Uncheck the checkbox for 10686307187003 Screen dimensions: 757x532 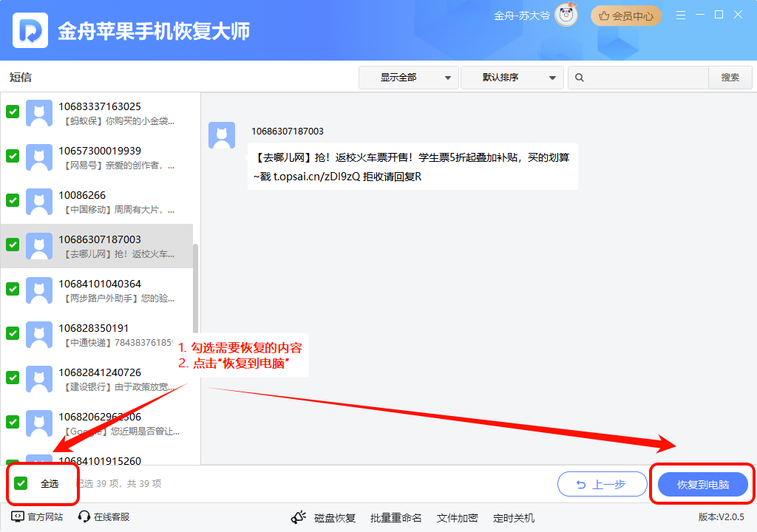[13, 245]
